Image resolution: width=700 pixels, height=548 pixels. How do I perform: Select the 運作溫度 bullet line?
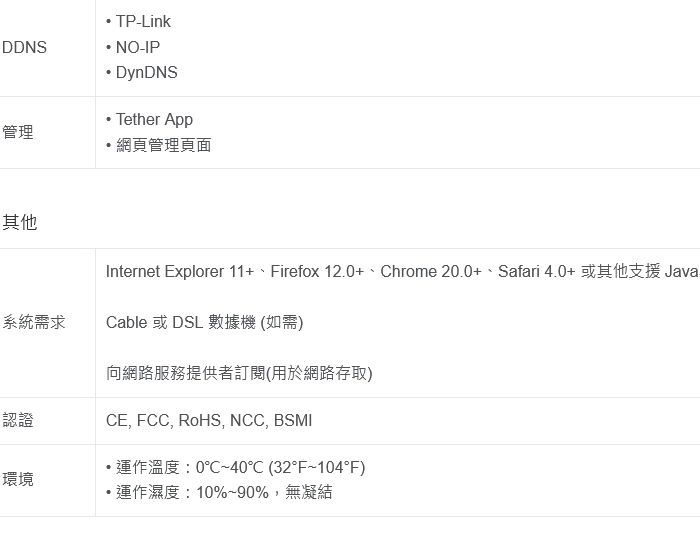[x=240, y=467]
